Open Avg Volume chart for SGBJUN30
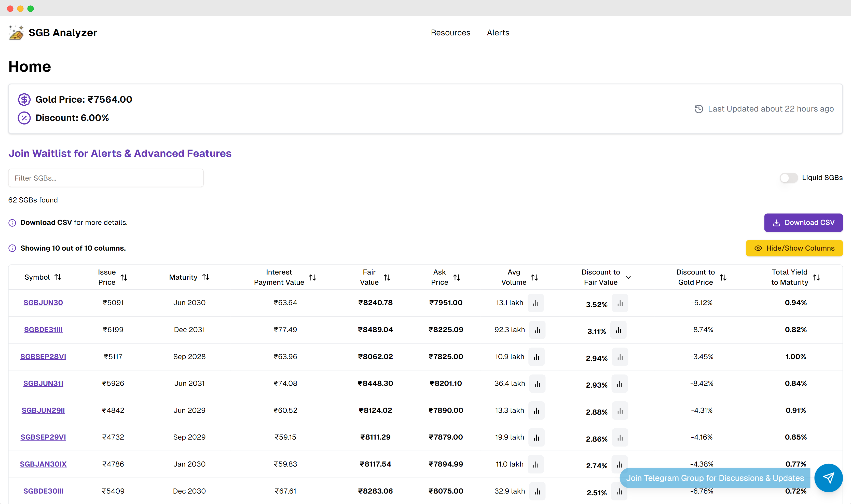The image size is (851, 504). (x=536, y=303)
